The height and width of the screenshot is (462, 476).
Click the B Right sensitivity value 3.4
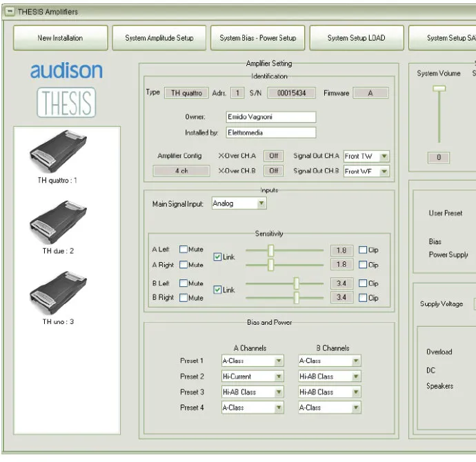tap(341, 297)
